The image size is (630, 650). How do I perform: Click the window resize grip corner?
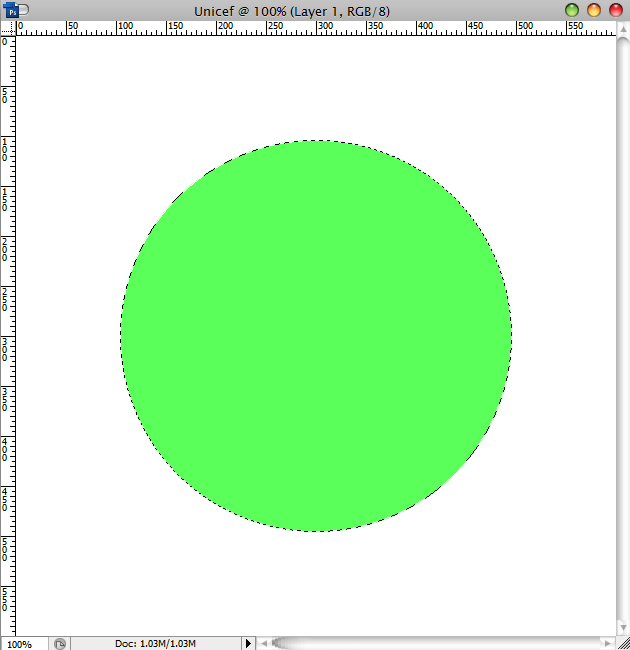click(623, 643)
